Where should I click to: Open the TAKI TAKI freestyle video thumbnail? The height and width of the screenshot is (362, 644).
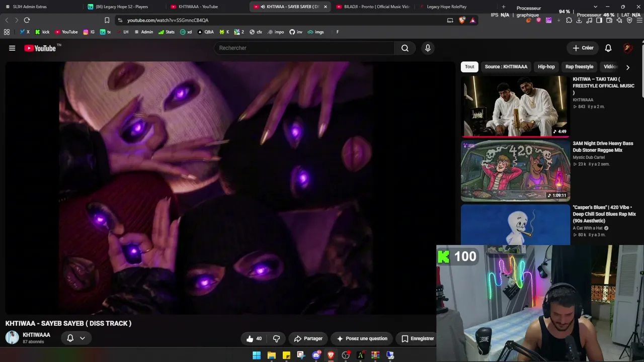515,107
